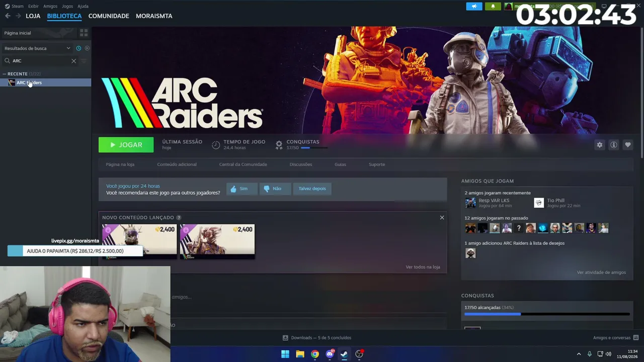This screenshot has height=362, width=644.
Task: Open the Suporte link
Action: 377,164
